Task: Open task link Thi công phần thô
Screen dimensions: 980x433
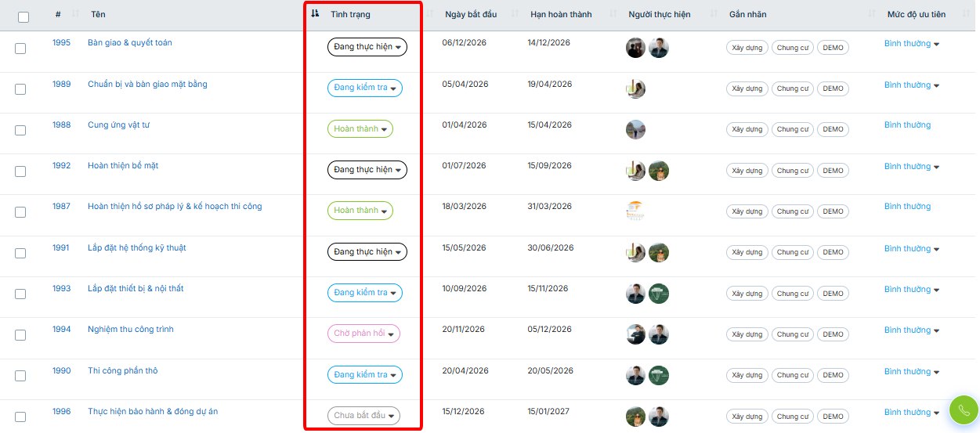Action: pos(122,370)
